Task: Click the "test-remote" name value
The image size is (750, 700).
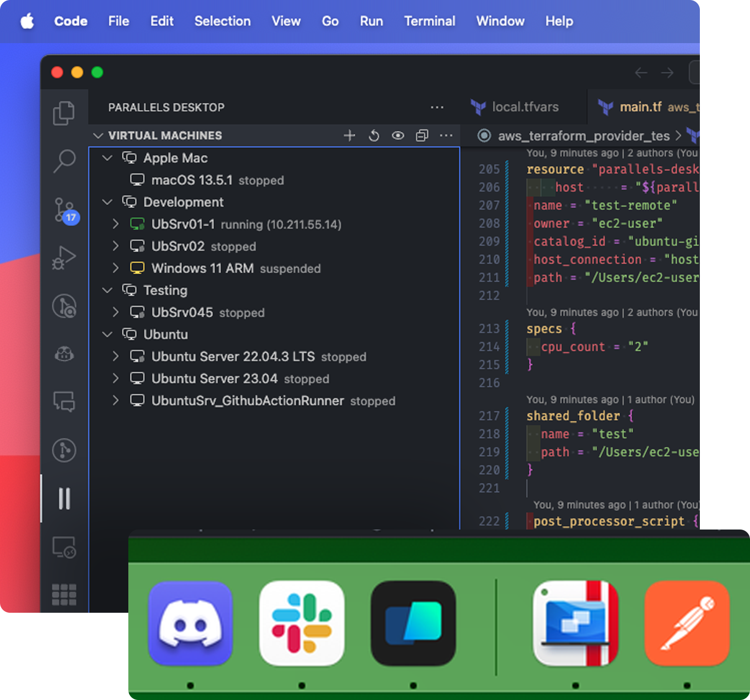Action: tap(631, 206)
